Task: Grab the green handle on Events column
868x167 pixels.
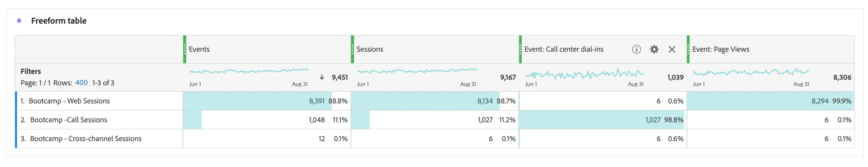Action: coord(185,49)
